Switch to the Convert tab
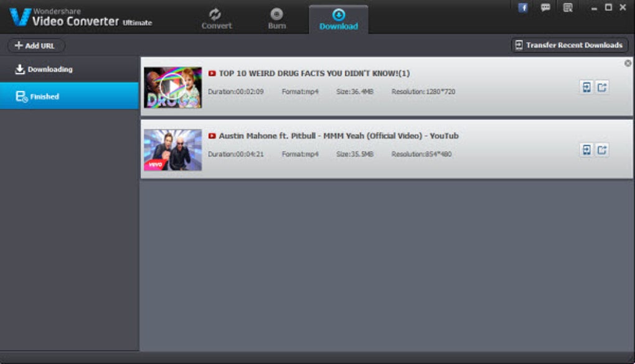Screen dimensions: 635x364 tap(216, 19)
